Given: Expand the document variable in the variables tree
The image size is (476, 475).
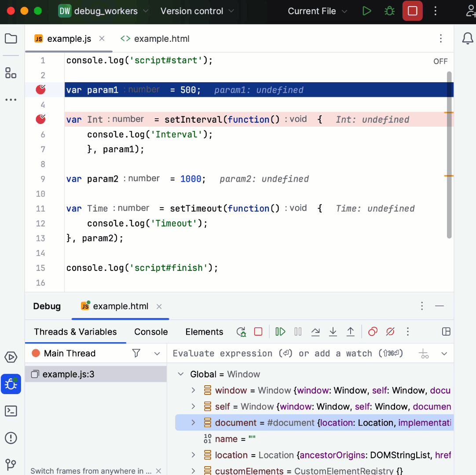Looking at the screenshot, I should click(x=194, y=423).
